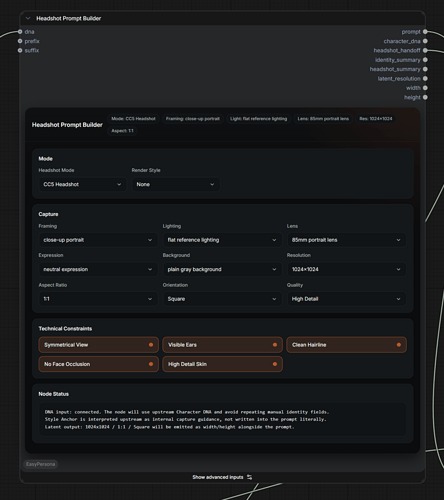444x500 pixels.
Task: Toggle the Symmetrical View constraint
Action: 99,345
